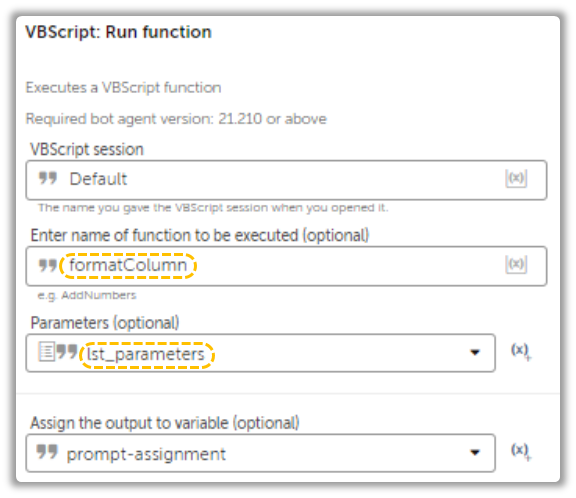Open the lst_parameters list selection

point(260,353)
